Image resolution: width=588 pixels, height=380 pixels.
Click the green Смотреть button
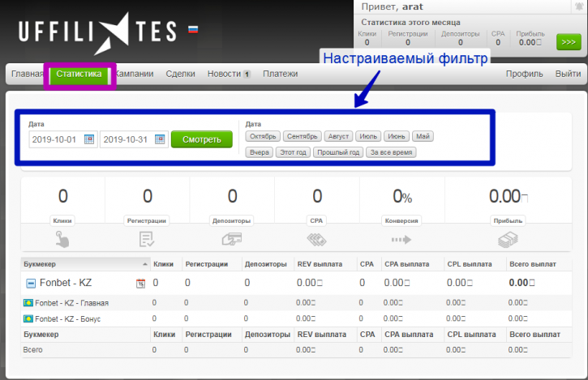coord(202,139)
